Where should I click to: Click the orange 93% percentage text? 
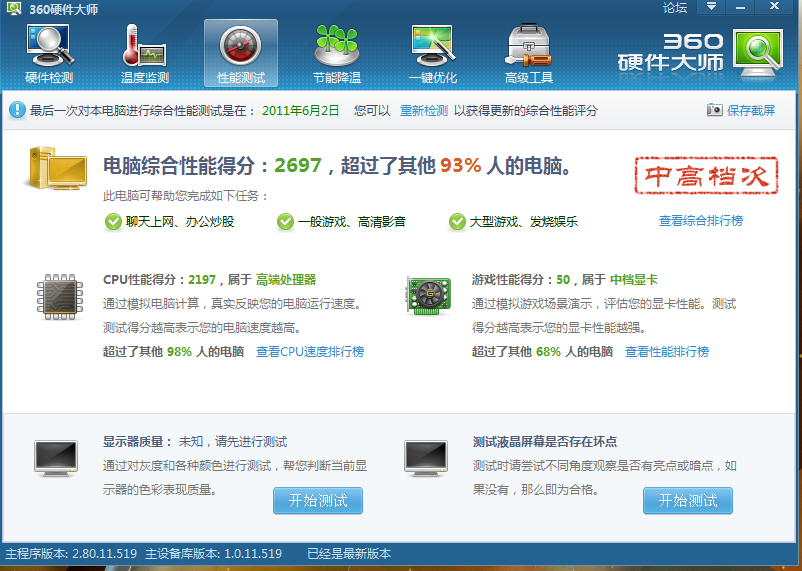[460, 165]
